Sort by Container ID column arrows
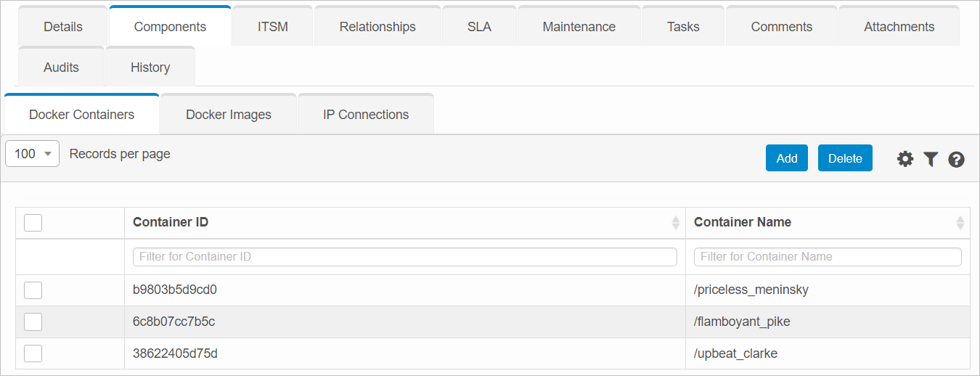The image size is (980, 376). click(676, 223)
